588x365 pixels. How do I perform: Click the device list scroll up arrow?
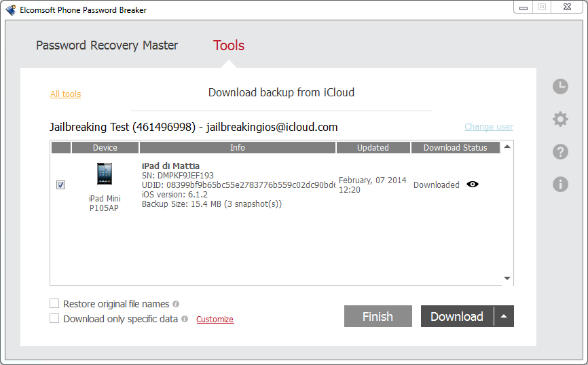pos(507,147)
